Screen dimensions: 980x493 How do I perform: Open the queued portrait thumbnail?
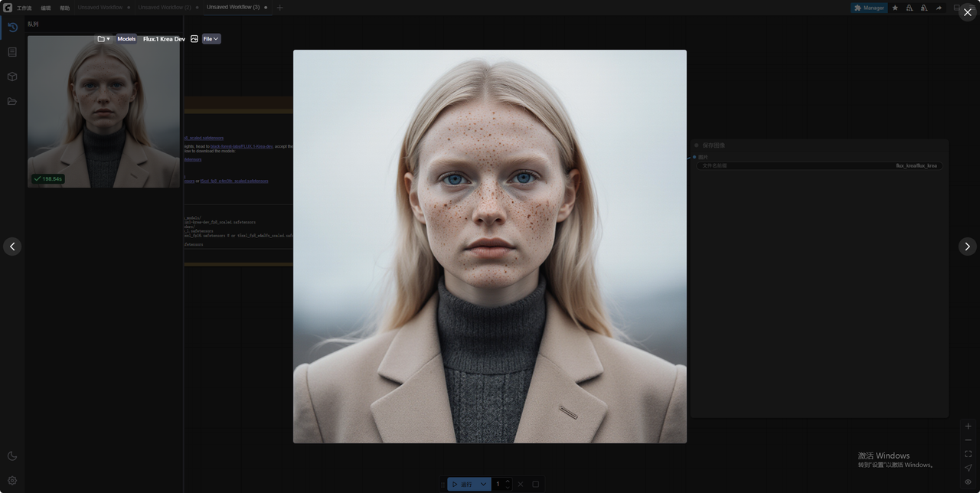(x=103, y=112)
